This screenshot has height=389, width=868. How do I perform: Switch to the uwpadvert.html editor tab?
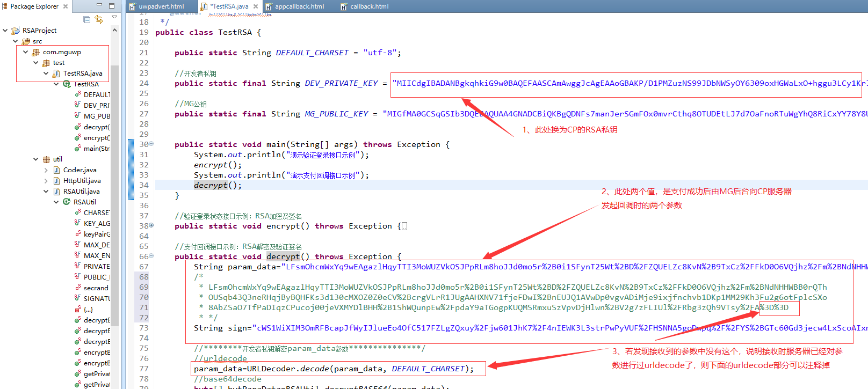coord(161,6)
